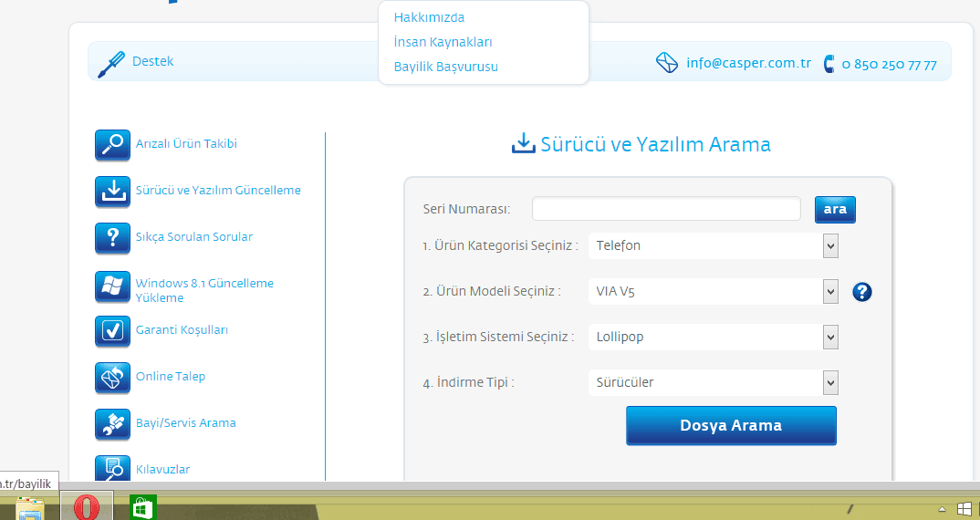Open File Explorer from the taskbar
Viewport: 980px width, 520px height.
(29, 508)
